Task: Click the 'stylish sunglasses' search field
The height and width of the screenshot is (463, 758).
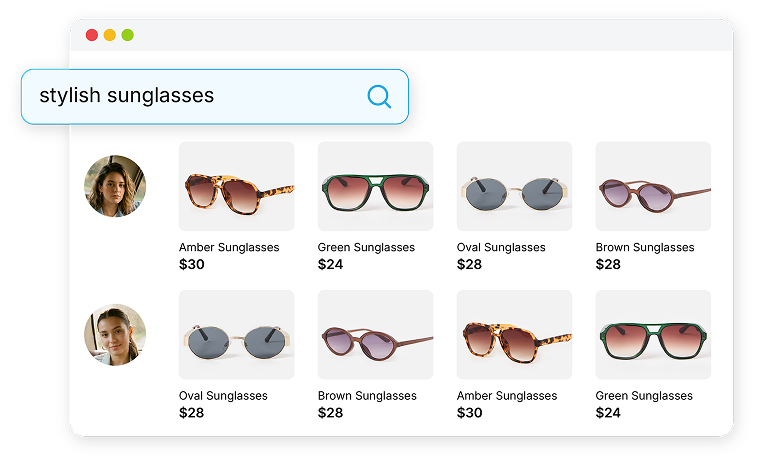Action: click(x=215, y=97)
